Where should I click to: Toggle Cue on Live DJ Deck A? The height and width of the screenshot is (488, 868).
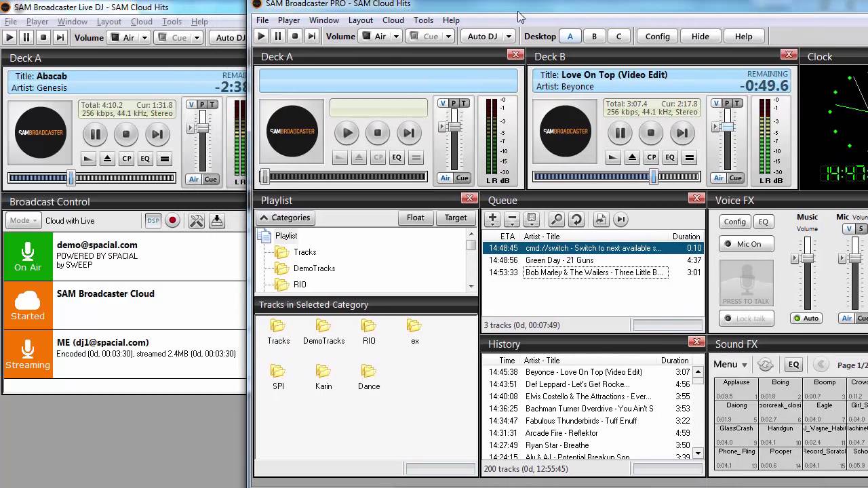point(211,180)
